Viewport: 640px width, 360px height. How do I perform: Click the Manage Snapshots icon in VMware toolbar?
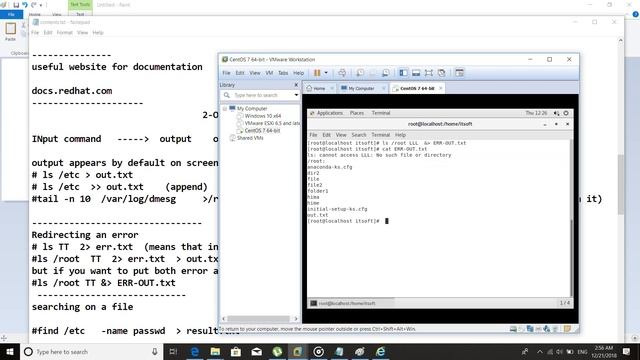coord(385,73)
